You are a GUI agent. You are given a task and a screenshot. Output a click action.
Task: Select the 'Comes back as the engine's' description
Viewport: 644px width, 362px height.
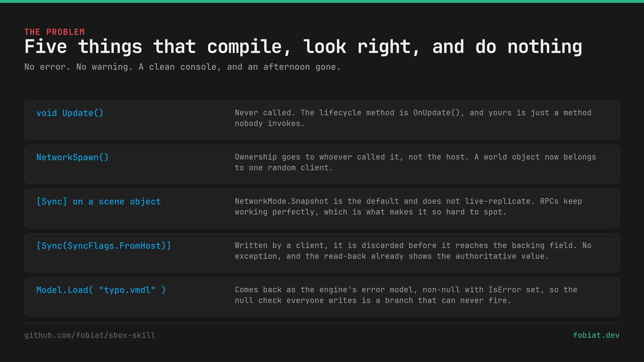[x=406, y=295]
